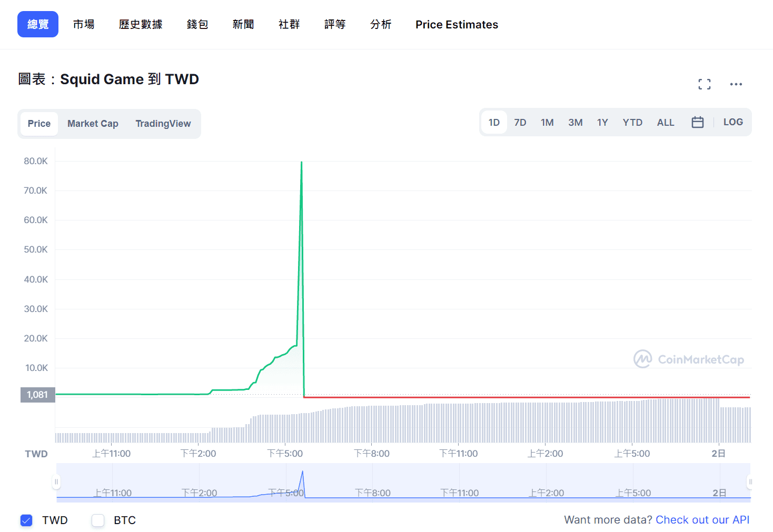
Task: Select the 1D time range
Action: coord(494,122)
